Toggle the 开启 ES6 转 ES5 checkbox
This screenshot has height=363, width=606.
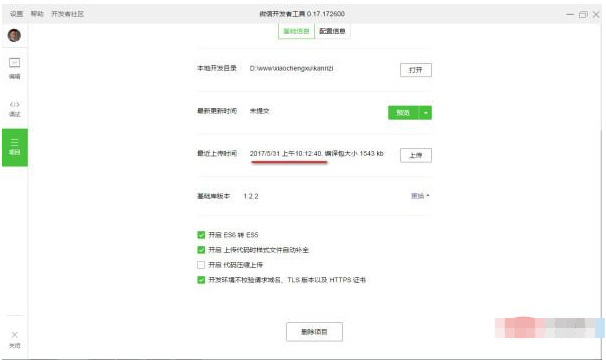click(x=201, y=235)
